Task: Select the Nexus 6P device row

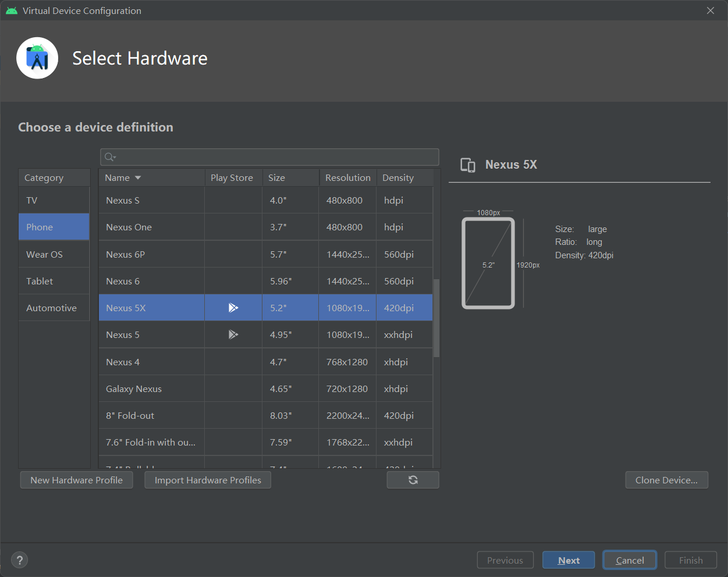Action: tap(266, 254)
